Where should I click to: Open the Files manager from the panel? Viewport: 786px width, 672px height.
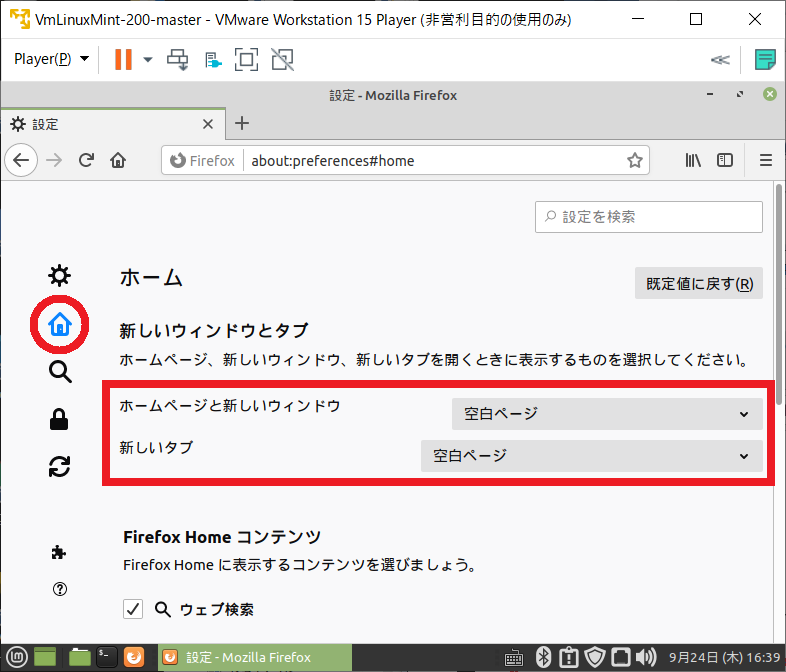click(79, 657)
